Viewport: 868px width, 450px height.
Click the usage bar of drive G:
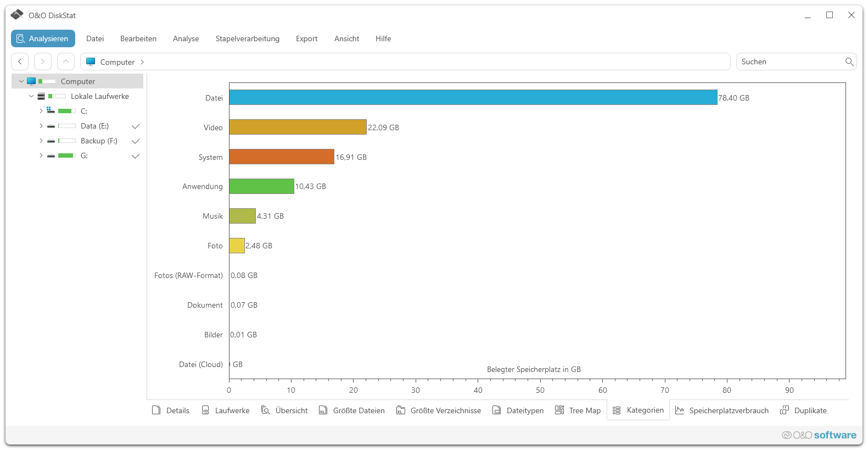[x=67, y=155]
